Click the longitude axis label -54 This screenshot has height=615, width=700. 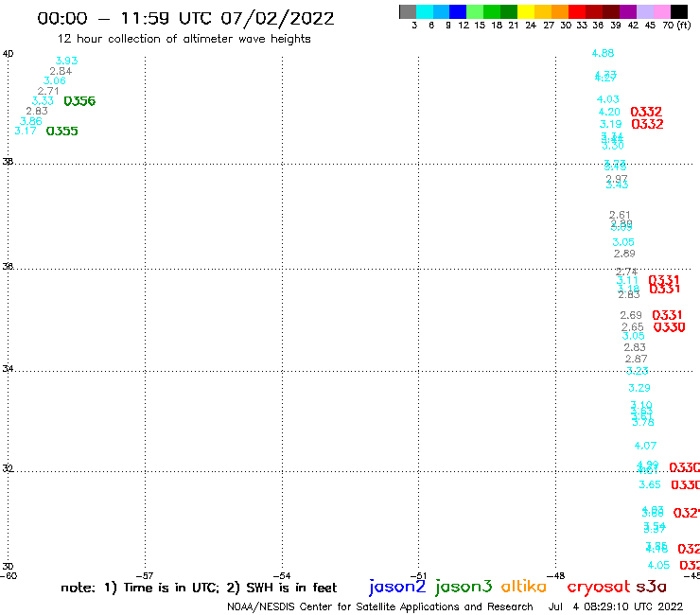tap(282, 575)
